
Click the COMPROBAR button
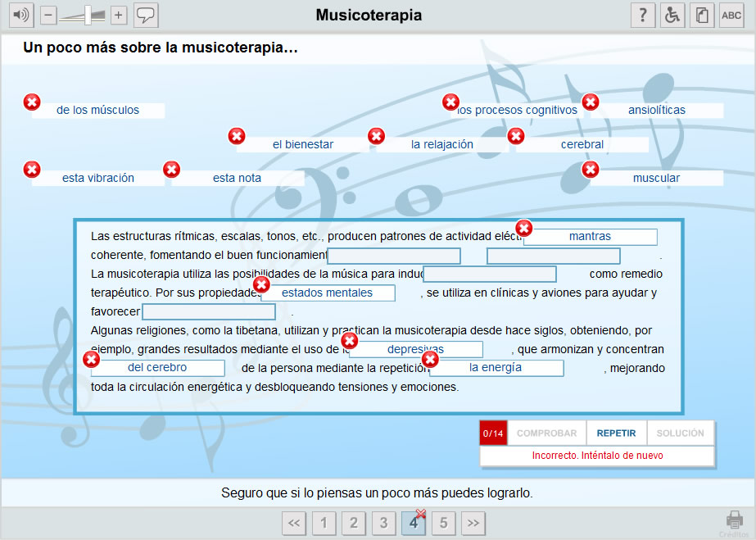coord(547,433)
